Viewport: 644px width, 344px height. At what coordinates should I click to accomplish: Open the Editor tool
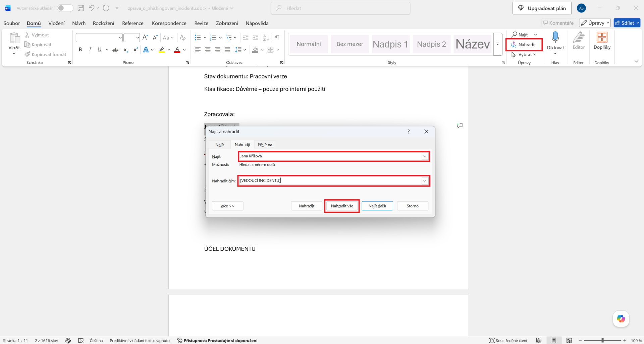pyautogui.click(x=579, y=41)
